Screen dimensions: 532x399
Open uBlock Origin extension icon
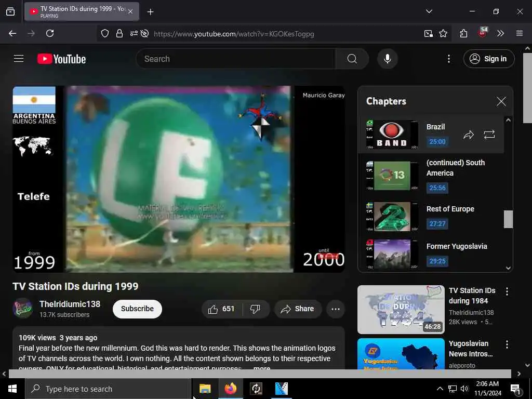pyautogui.click(x=482, y=33)
